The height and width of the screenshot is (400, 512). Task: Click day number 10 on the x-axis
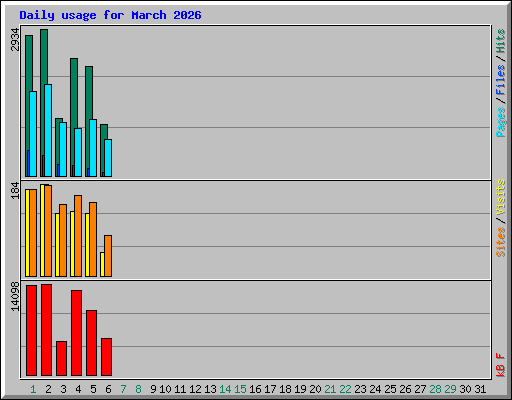point(165,389)
